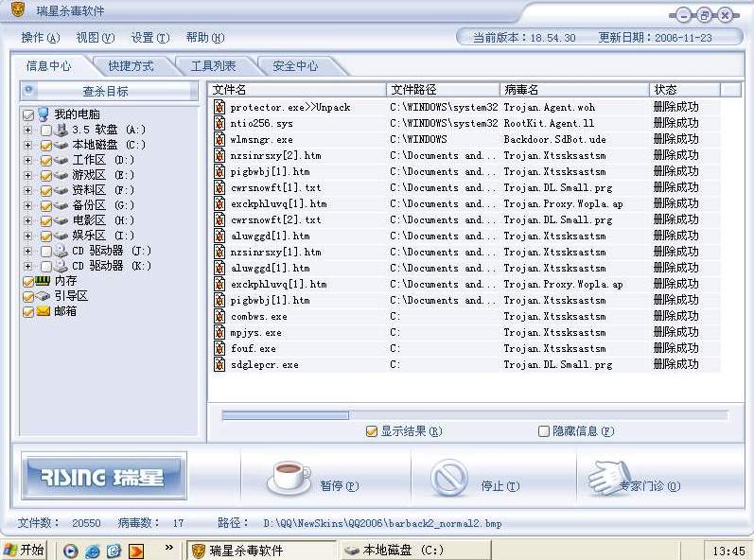The image size is (754, 560).
Task: Click the local disk C: drive icon
Action: coord(61,145)
